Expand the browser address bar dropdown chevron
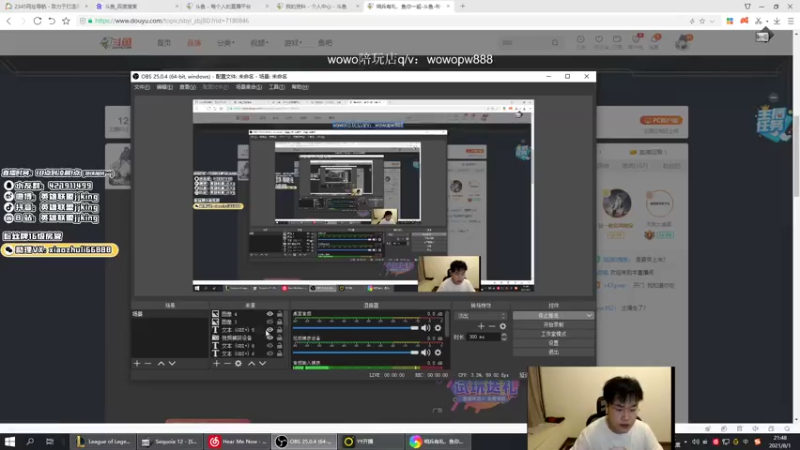Screen dimensions: 800x450 712,21
